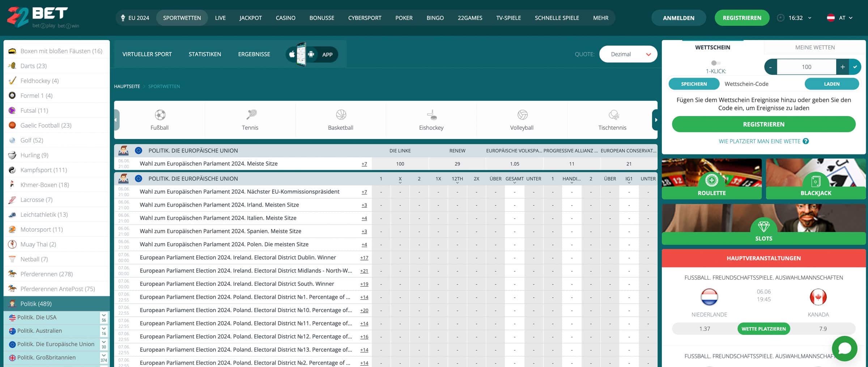
Task: Open the MEHR nav menu
Action: (601, 18)
